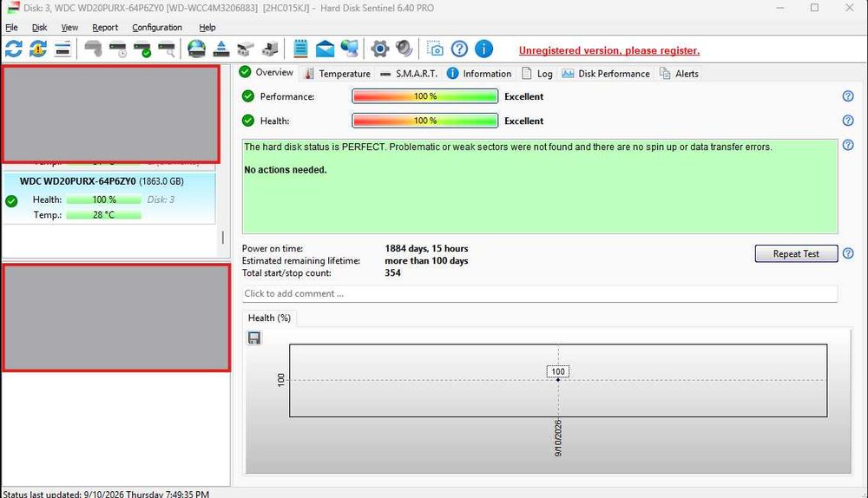Click the drive with computer icon
Screen dimensions: 868x498
tap(270, 49)
